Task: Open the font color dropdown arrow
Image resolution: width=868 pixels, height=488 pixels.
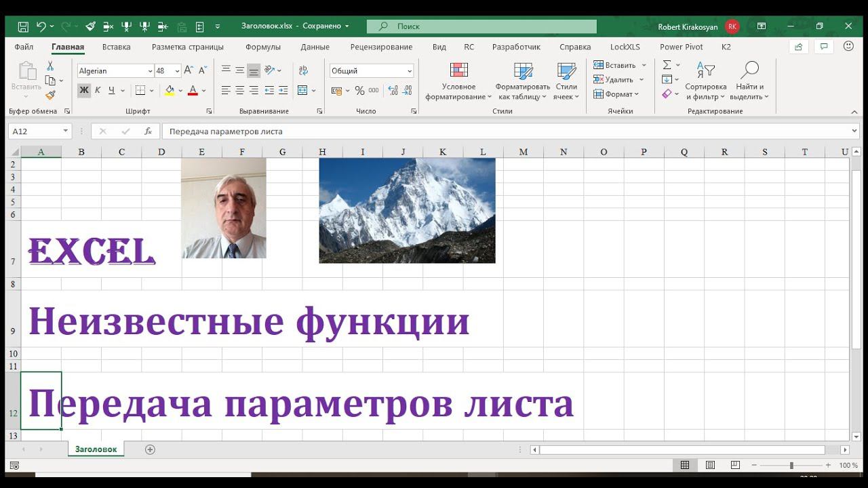Action: pos(203,90)
